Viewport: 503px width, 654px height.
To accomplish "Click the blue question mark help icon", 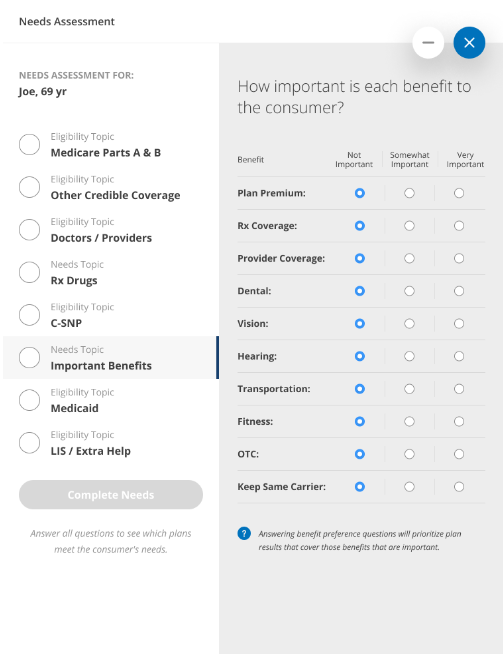I will 244,533.
